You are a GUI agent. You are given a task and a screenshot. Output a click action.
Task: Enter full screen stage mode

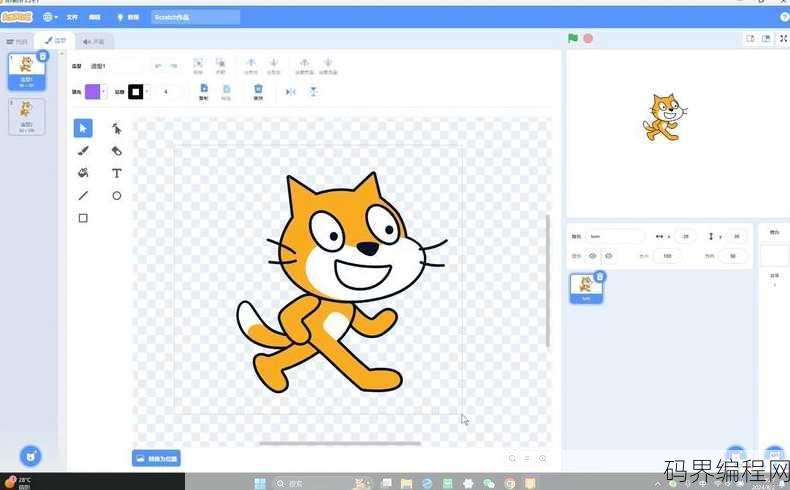(x=783, y=39)
